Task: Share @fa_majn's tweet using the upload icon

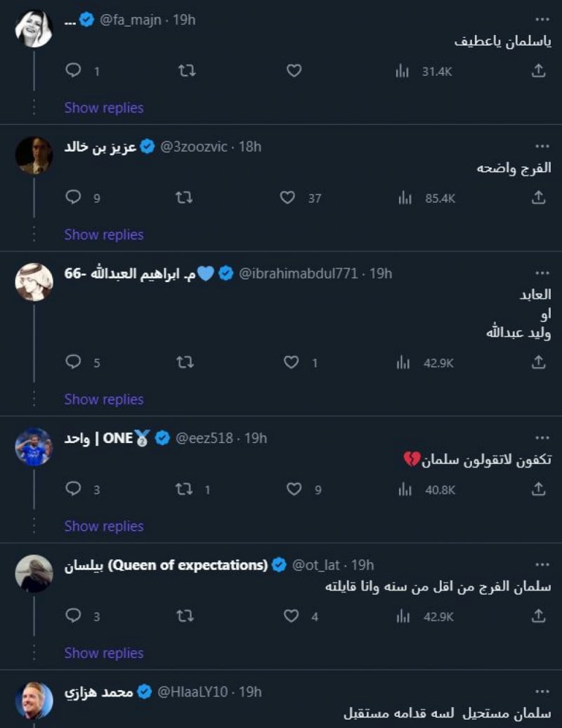Action: tap(538, 70)
